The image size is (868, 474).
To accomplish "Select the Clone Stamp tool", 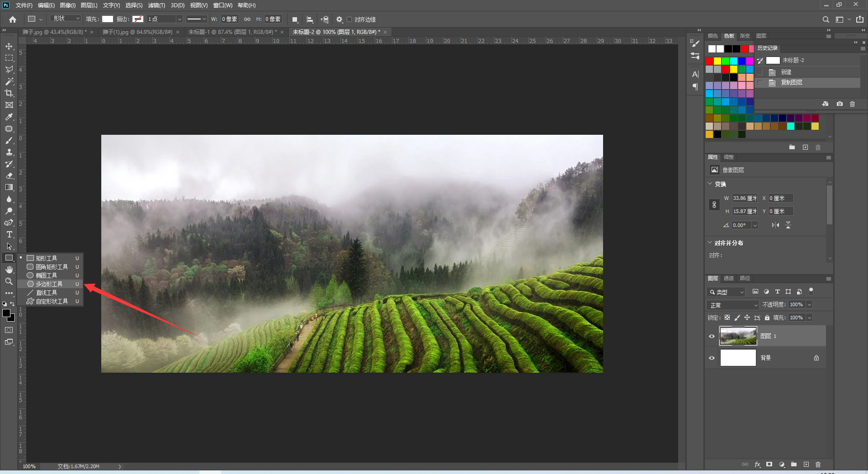I will 9,152.
